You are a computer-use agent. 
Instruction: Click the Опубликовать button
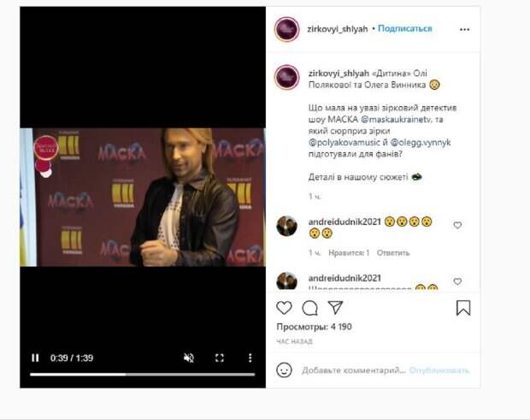(439, 370)
